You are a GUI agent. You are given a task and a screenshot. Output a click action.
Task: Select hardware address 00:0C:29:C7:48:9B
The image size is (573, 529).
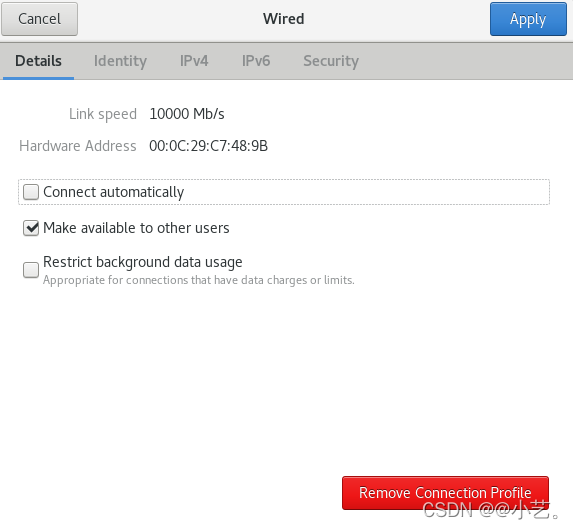(208, 146)
